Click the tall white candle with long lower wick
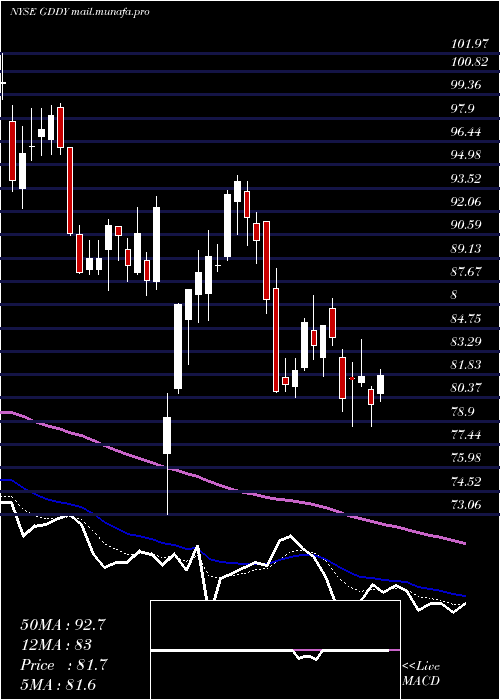This screenshot has width=500, height=700. [167, 454]
